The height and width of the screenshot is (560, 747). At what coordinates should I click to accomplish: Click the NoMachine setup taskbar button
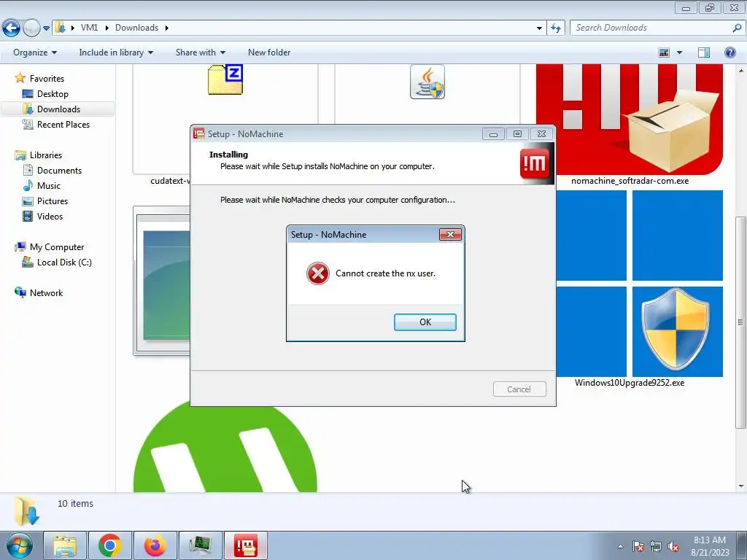click(246, 545)
